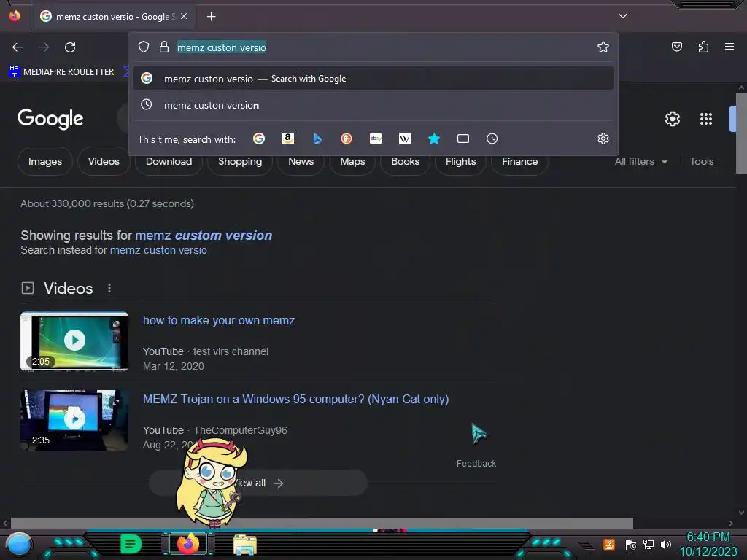Open a new tab with plus button
The height and width of the screenshot is (560, 747).
point(211,17)
